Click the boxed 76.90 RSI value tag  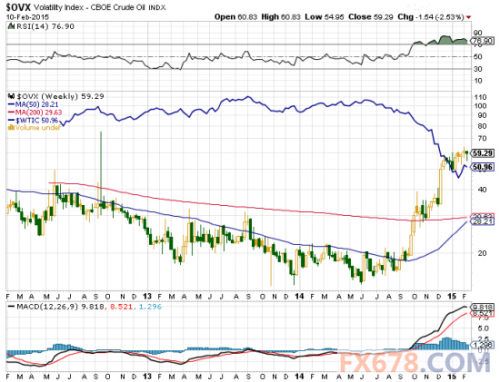[x=482, y=41]
